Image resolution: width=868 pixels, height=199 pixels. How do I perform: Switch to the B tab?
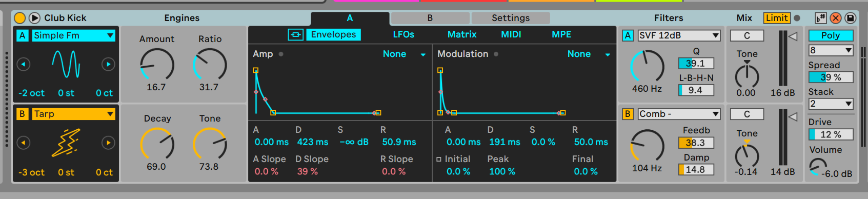[430, 18]
